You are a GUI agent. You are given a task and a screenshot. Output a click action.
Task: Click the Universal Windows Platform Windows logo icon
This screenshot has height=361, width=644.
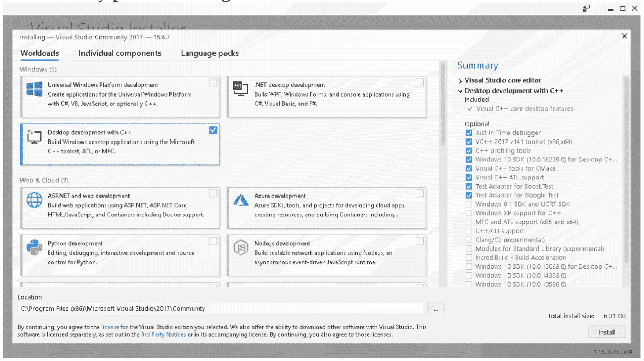pyautogui.click(x=34, y=89)
